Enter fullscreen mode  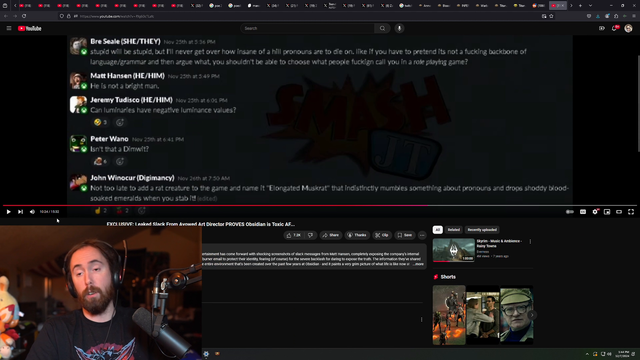tap(631, 211)
